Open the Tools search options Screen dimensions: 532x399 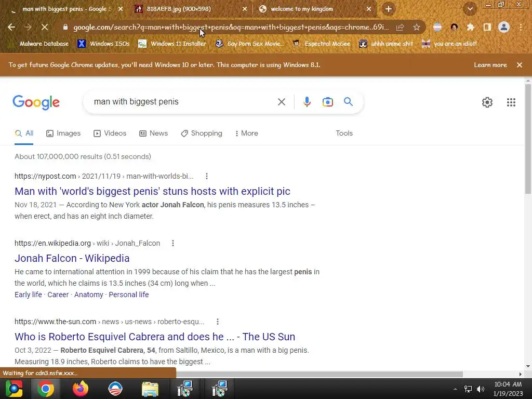pos(344,134)
